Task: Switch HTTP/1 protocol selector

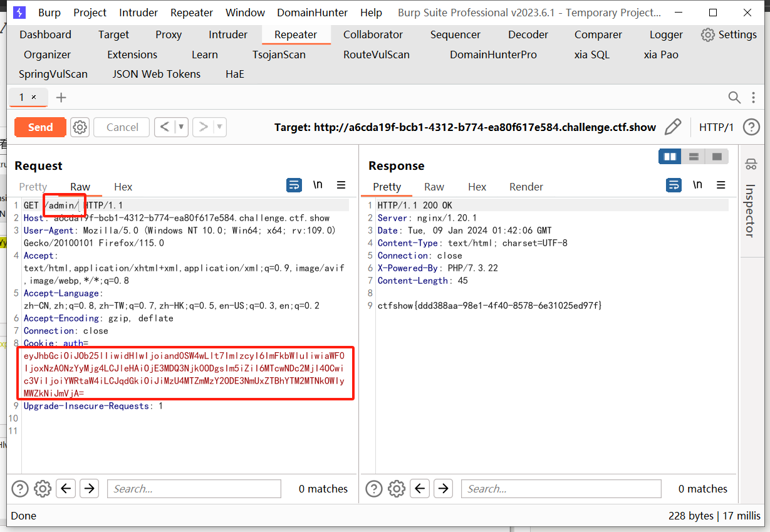Action: pyautogui.click(x=716, y=127)
